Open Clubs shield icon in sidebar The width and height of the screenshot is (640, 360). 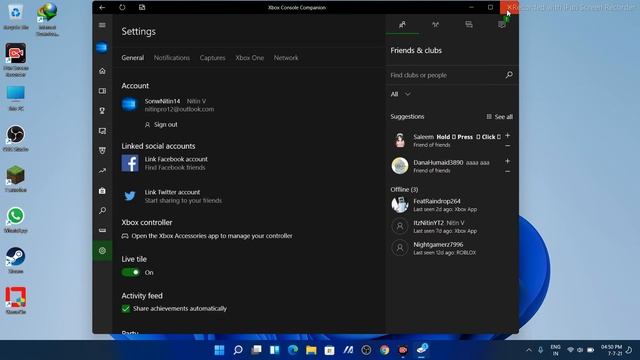tap(102, 151)
